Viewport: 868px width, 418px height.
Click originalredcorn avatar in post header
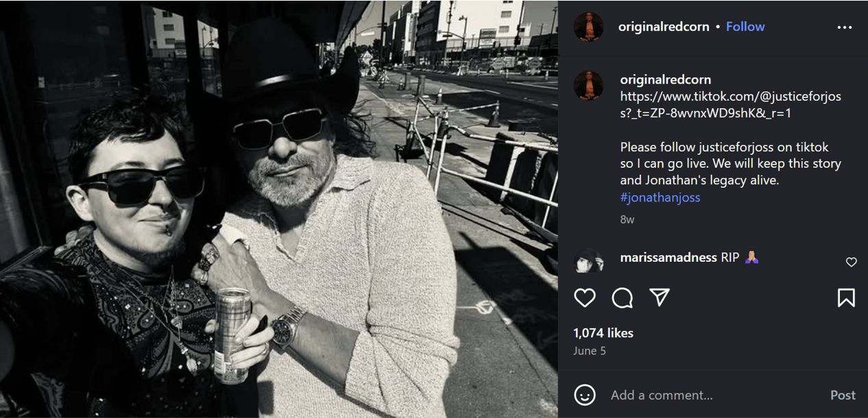click(x=588, y=27)
